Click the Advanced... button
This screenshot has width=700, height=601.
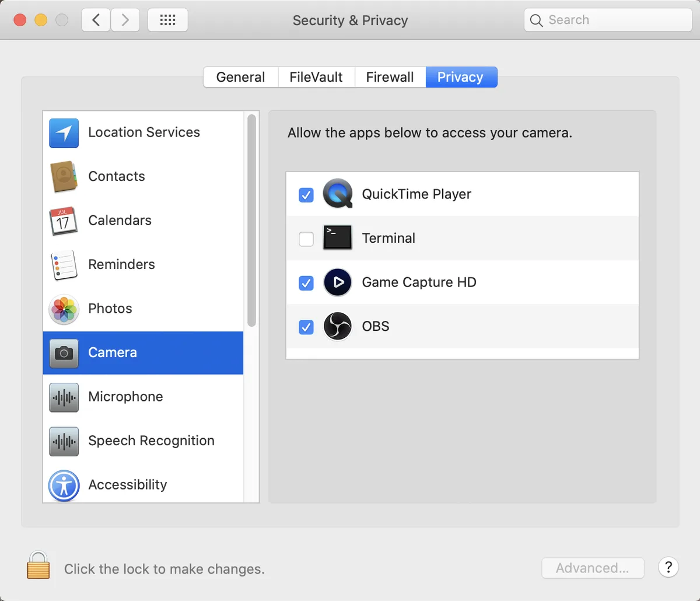pyautogui.click(x=593, y=568)
